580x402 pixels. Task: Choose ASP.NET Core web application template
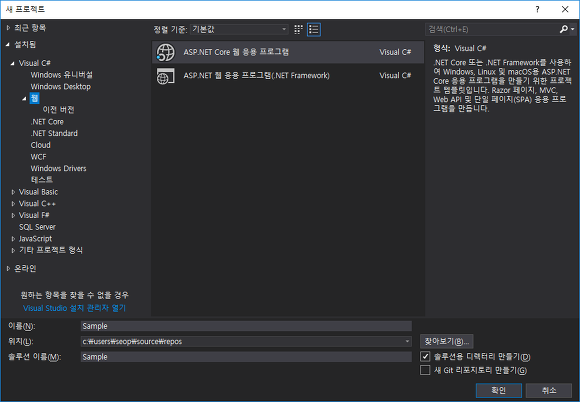[x=288, y=52]
